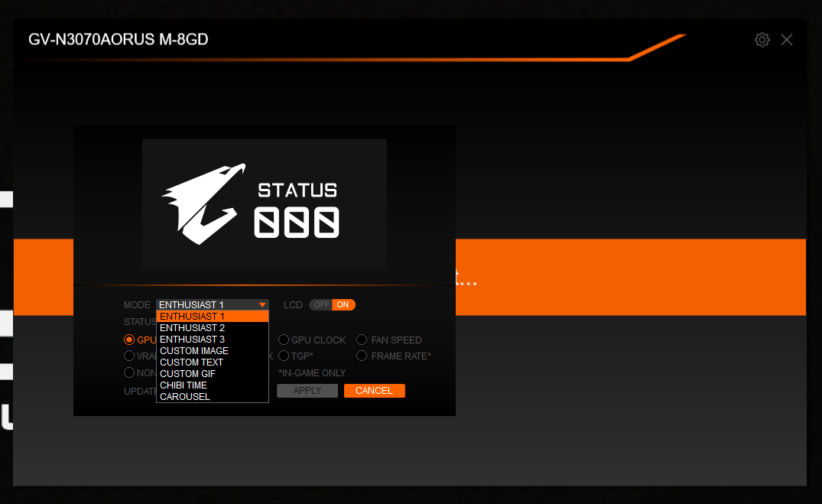
Task: Enable the FRAME RATE* radio option
Action: pyautogui.click(x=362, y=356)
